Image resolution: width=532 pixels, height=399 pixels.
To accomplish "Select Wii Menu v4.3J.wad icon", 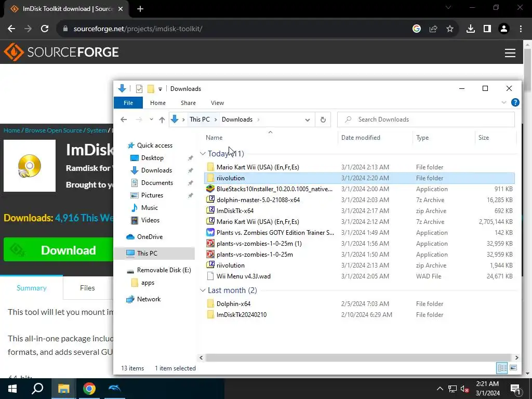I will (211, 276).
